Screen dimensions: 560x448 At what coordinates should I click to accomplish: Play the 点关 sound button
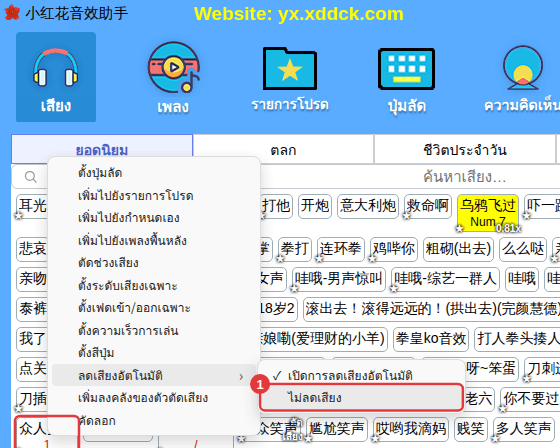coord(32,369)
